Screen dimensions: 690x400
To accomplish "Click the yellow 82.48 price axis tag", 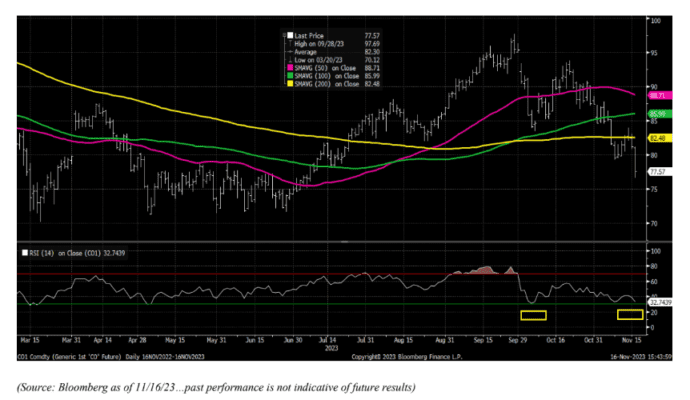I will tap(659, 138).
